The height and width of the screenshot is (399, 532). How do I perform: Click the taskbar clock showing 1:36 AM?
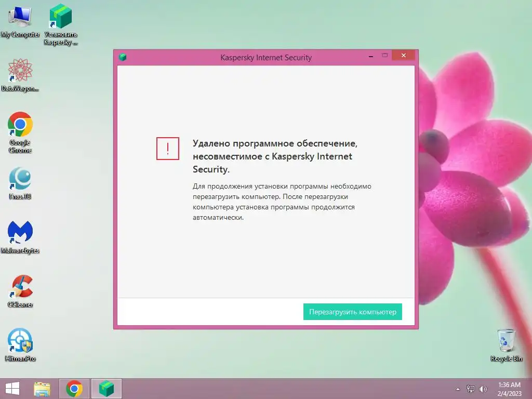(509, 389)
